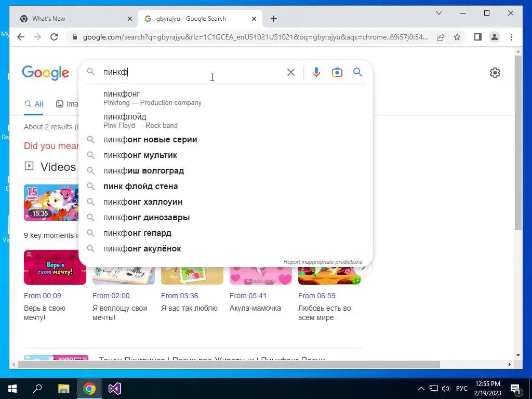Select the All results tab

[x=34, y=104]
